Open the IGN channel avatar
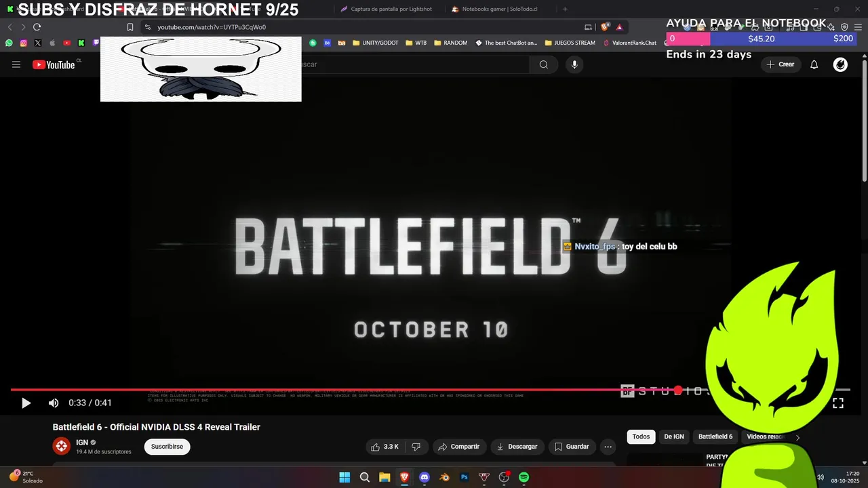Image resolution: width=868 pixels, height=488 pixels. click(62, 446)
